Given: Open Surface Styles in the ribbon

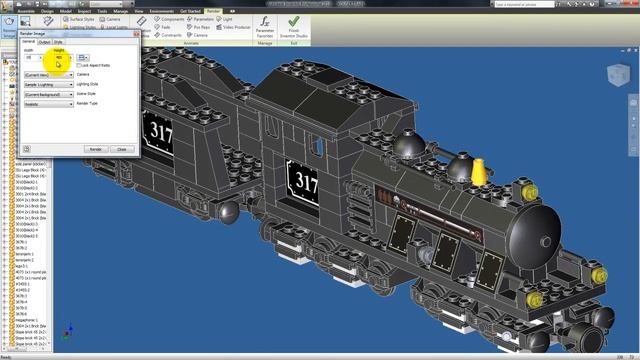Looking at the screenshot, I should tap(78, 19).
